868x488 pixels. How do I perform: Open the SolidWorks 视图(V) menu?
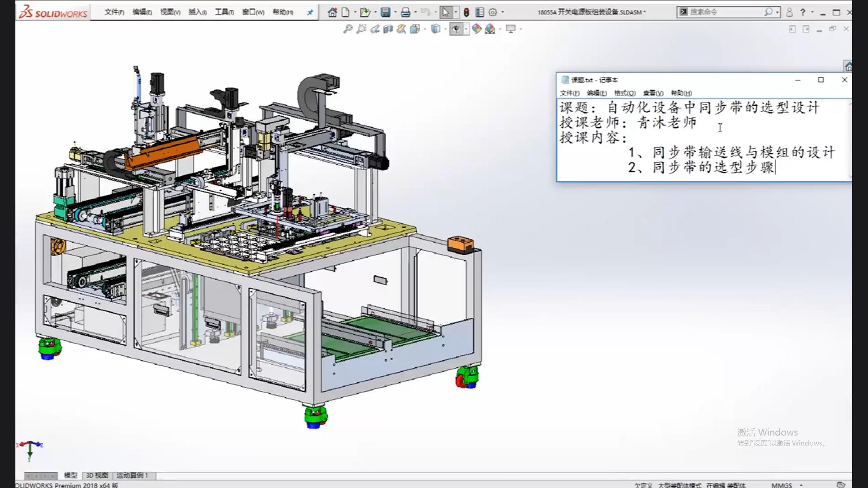point(170,12)
